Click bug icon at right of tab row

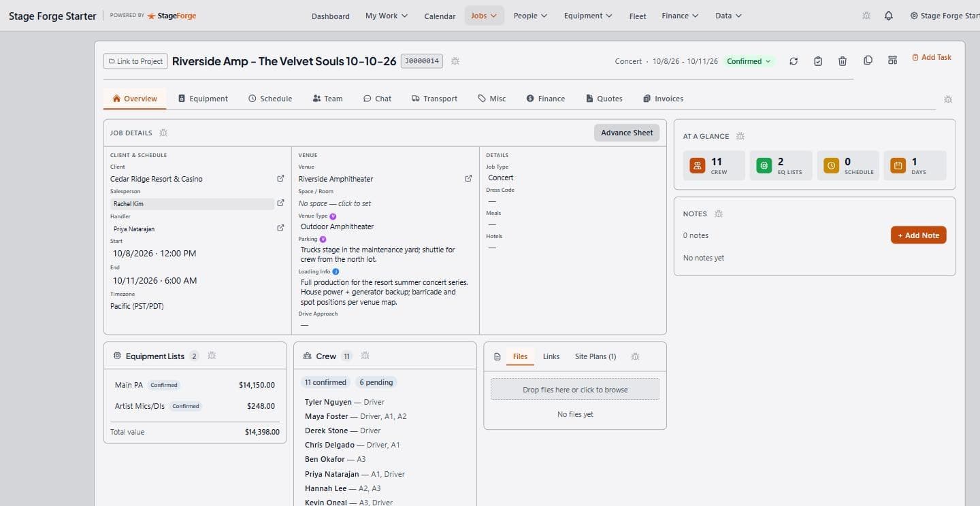click(948, 99)
